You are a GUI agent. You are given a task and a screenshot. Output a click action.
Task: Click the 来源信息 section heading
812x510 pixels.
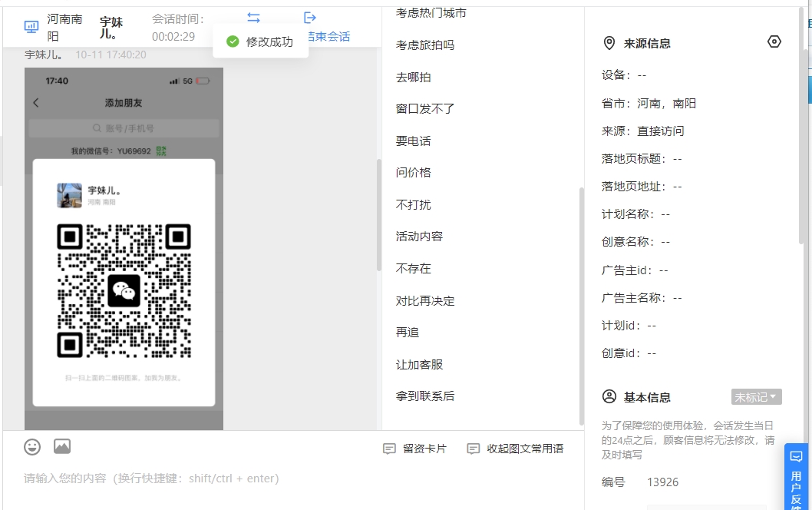coord(647,44)
